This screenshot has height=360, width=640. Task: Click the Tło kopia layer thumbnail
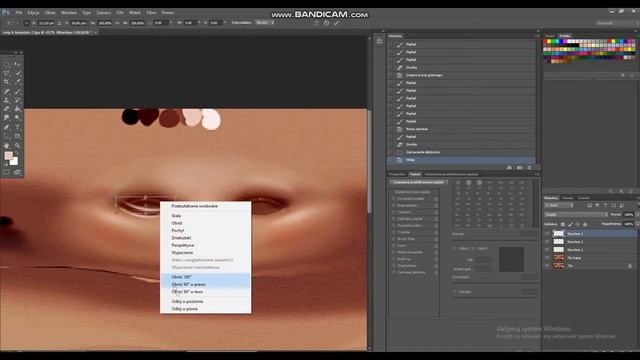tap(558, 258)
